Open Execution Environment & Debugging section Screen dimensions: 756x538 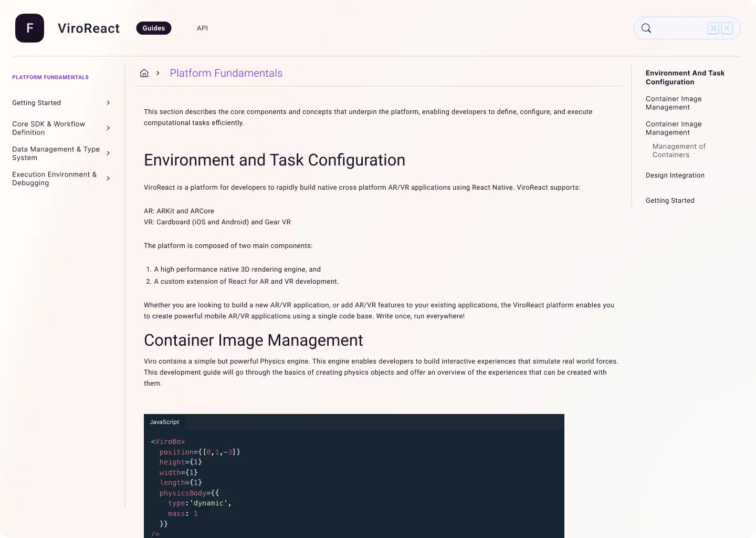coord(55,179)
